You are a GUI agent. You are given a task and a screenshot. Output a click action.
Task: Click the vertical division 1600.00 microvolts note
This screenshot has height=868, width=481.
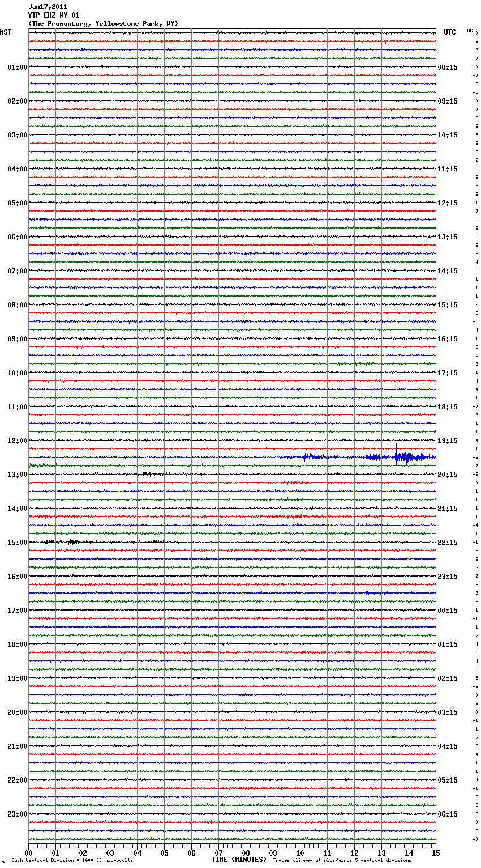(72, 860)
